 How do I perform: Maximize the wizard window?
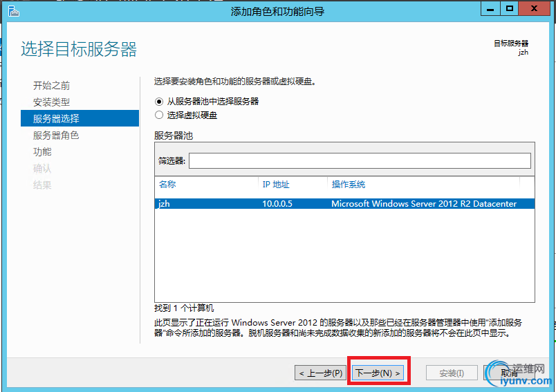pos(510,9)
